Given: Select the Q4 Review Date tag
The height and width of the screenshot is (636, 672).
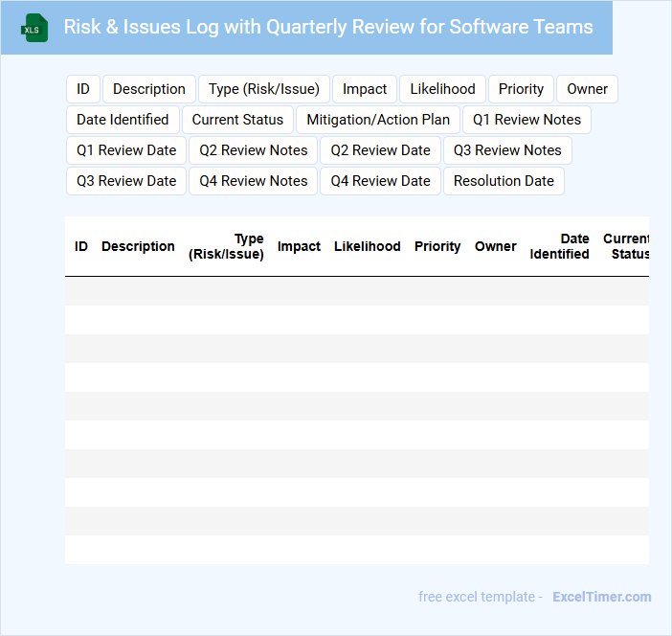Looking at the screenshot, I should (380, 181).
